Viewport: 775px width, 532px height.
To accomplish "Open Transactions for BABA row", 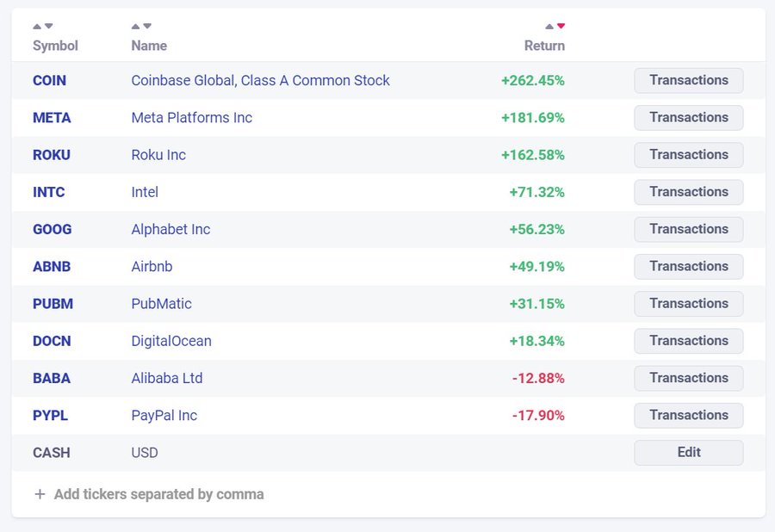I will (x=689, y=378).
